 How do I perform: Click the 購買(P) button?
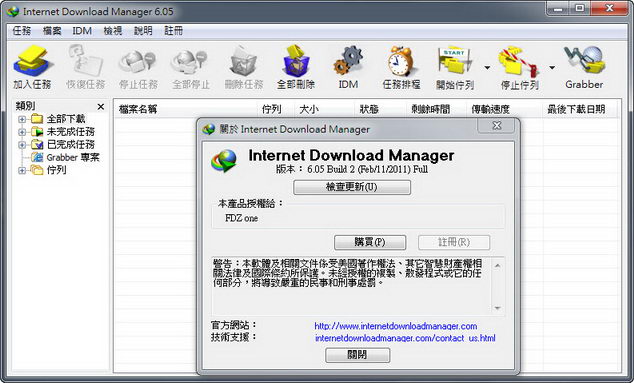[370, 242]
